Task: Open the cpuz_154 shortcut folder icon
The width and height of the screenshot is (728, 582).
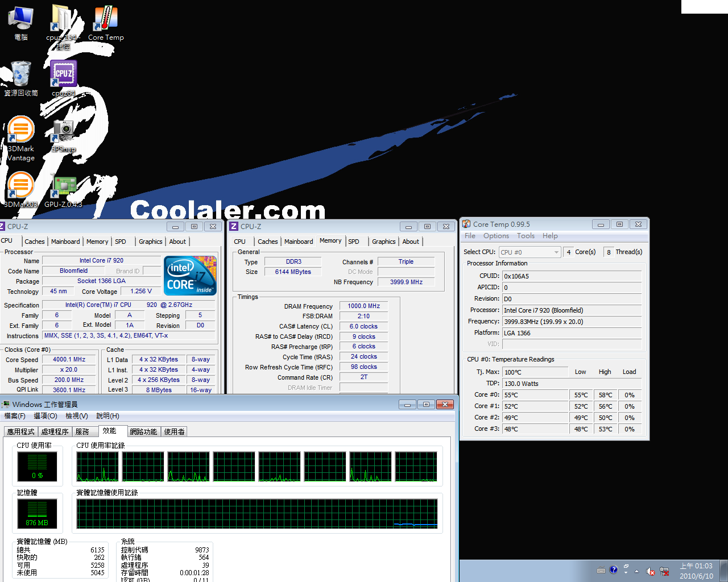Action: [x=63, y=26]
